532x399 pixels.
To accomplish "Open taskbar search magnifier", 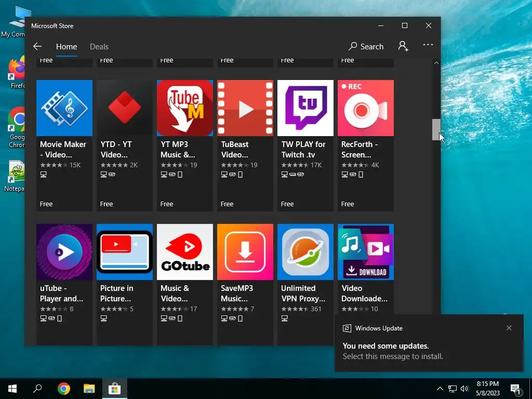I will pos(37,389).
